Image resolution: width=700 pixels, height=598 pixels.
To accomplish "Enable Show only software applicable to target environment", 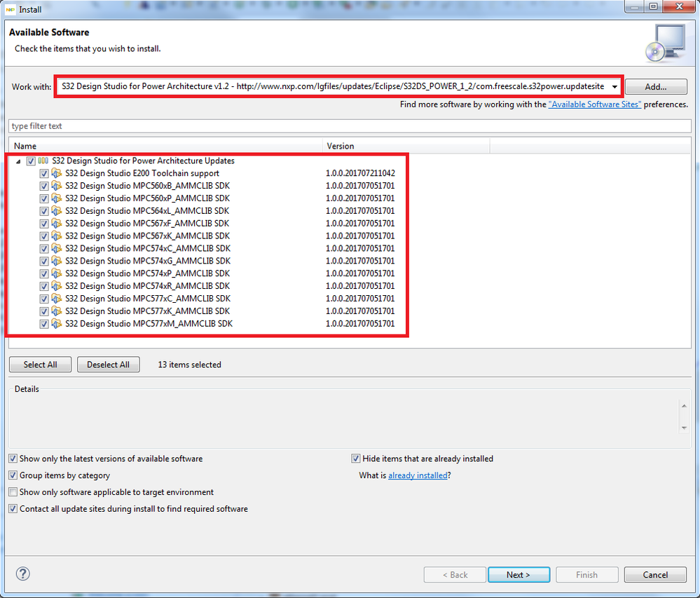I will coord(13,492).
